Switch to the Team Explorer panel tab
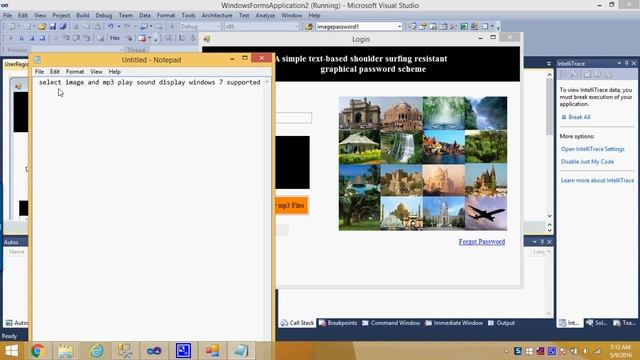640x360 pixels. (625, 323)
